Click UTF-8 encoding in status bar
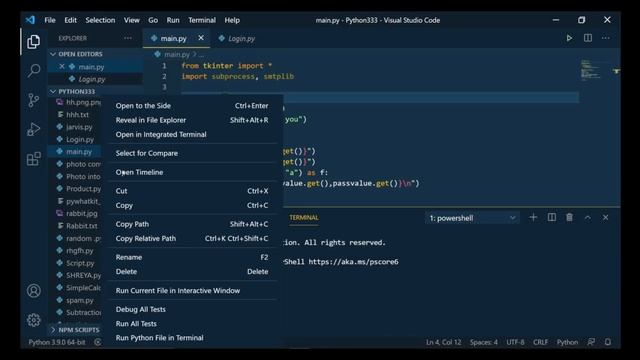Viewport: 640px width, 360px height. pos(515,342)
